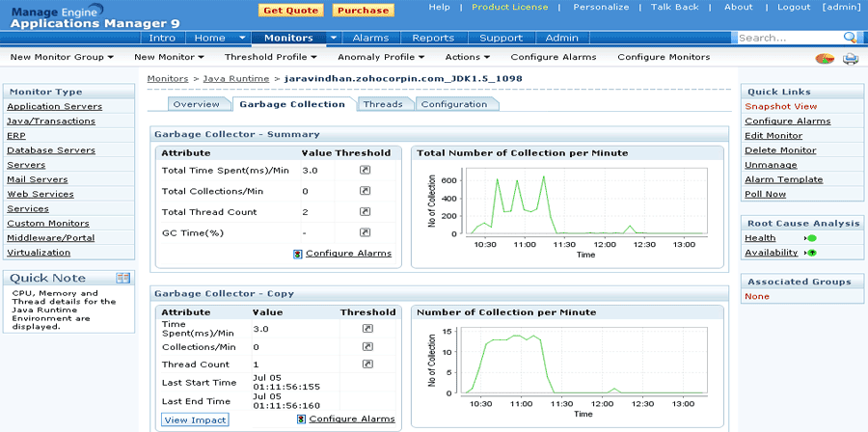This screenshot has width=868, height=432.
Task: Open Database Servers monitor type
Action: click(51, 149)
